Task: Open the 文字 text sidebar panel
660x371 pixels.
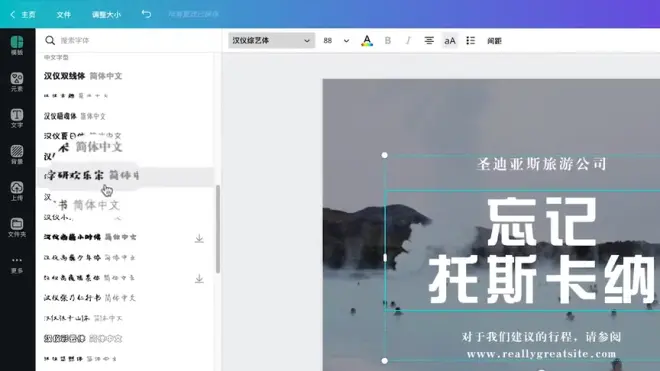Action: pos(17,118)
